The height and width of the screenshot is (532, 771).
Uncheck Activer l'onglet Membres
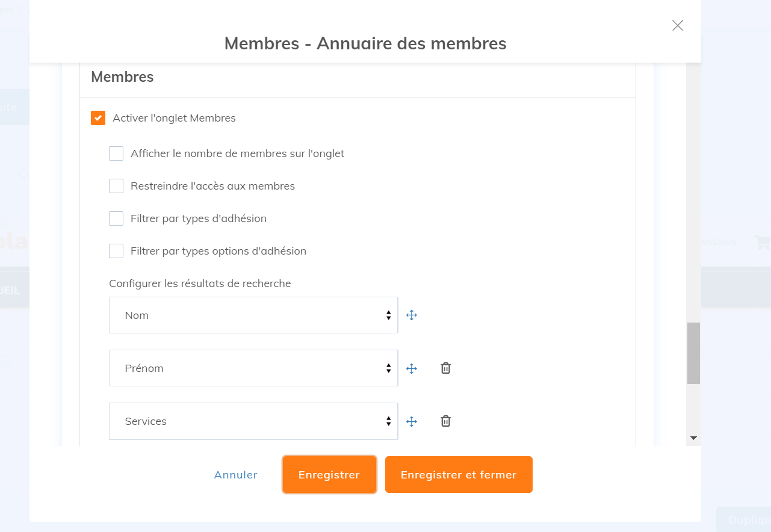click(98, 118)
